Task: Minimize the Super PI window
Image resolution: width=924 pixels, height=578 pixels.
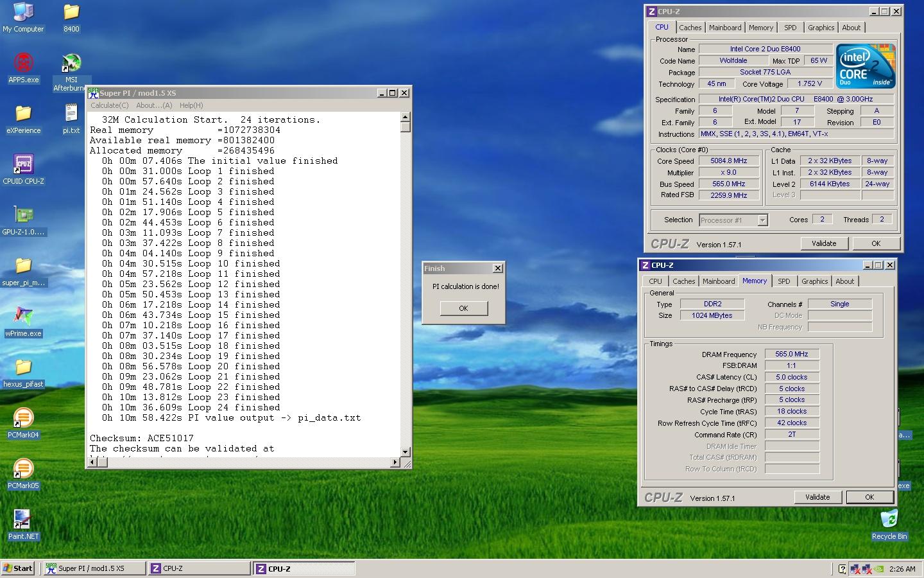Action: coord(382,92)
